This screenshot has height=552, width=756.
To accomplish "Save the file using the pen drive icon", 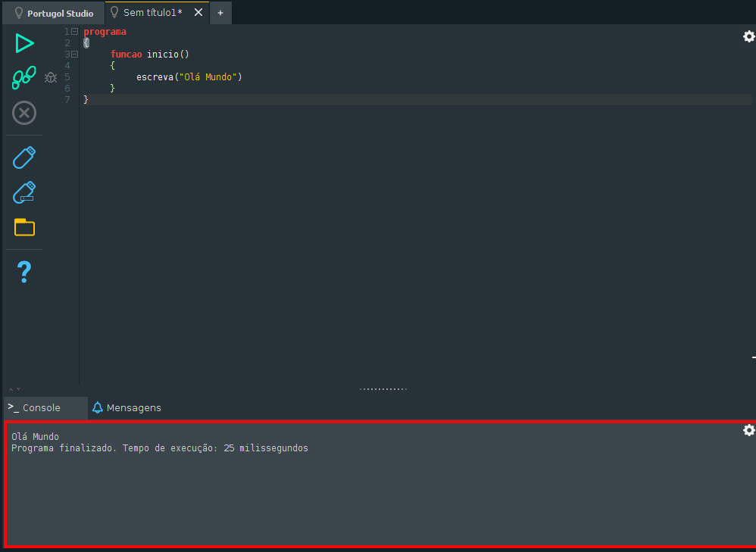I will (24, 157).
